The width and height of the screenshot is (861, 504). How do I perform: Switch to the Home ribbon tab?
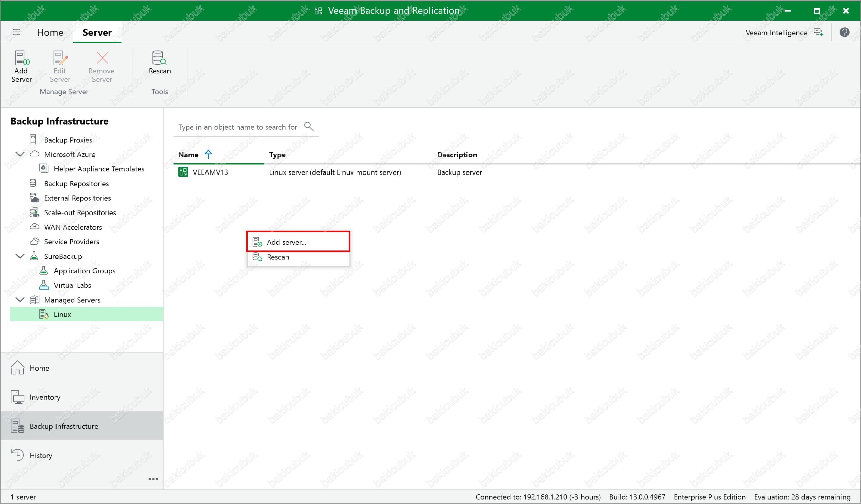[50, 32]
